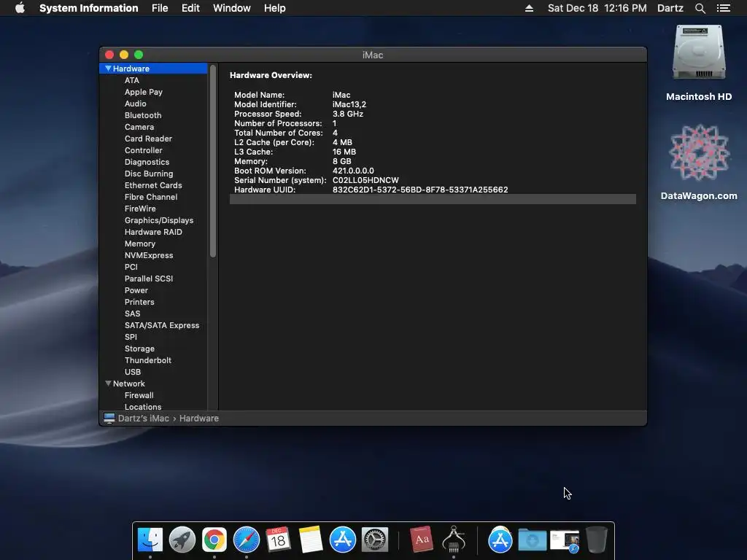This screenshot has width=747, height=560.
Task: Select USB in the sidebar
Action: [133, 372]
